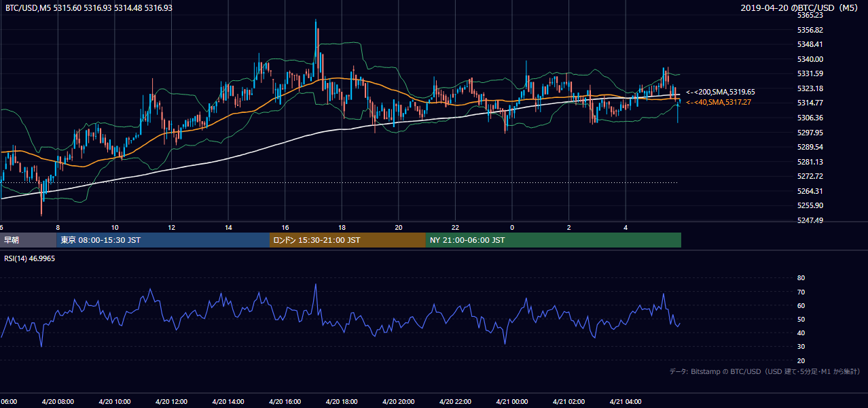Viewport: 868px width, 408px height.
Task: Click price axis label 5289.54
Action: click(x=810, y=147)
